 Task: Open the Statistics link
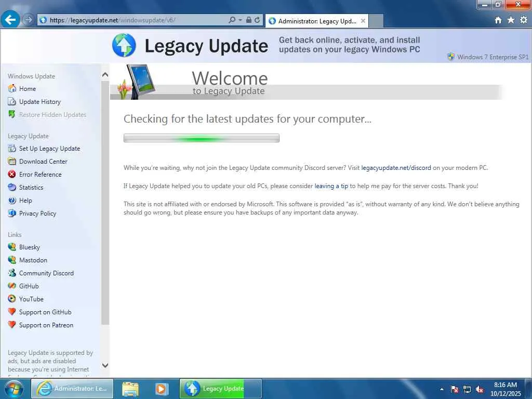click(x=31, y=187)
